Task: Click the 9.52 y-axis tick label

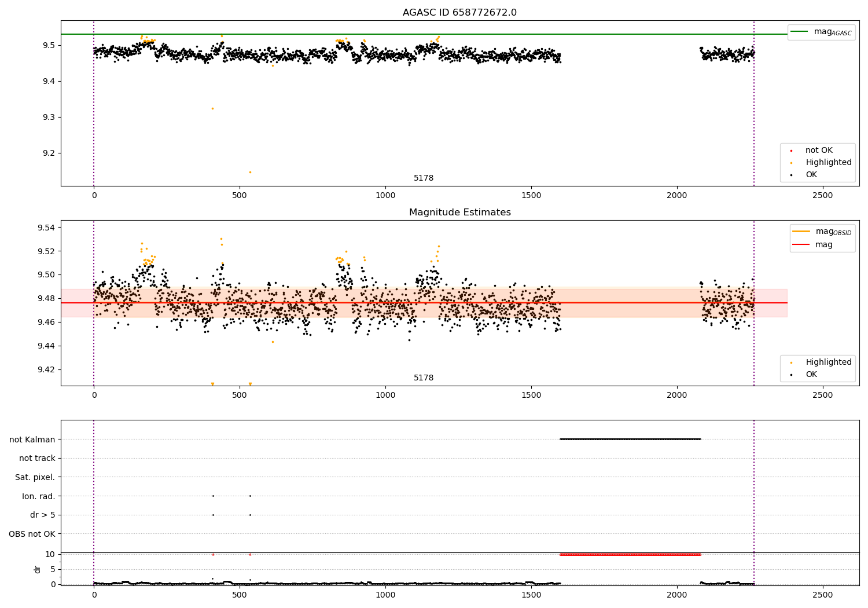Action: [46, 251]
